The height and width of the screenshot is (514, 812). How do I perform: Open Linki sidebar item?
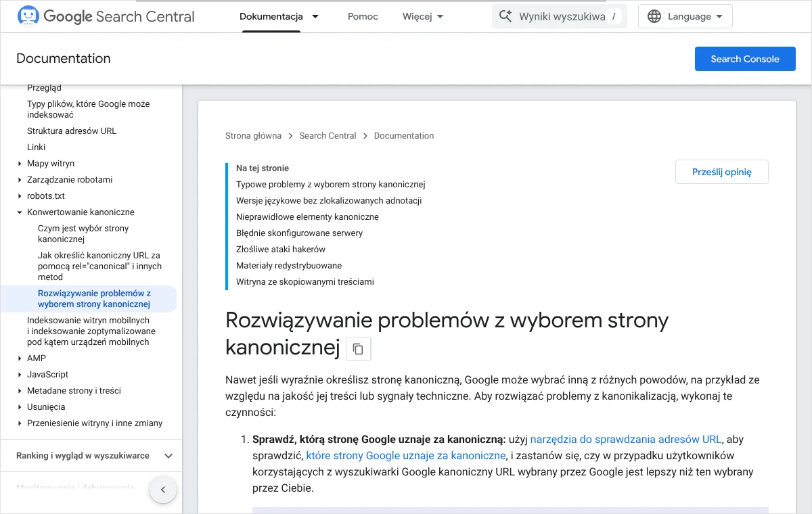[x=37, y=147]
